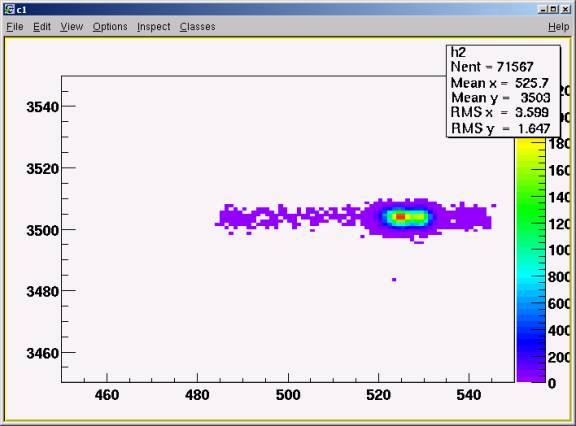Open the Options menu
Viewport: 576px width, 426px height.
coord(110,27)
